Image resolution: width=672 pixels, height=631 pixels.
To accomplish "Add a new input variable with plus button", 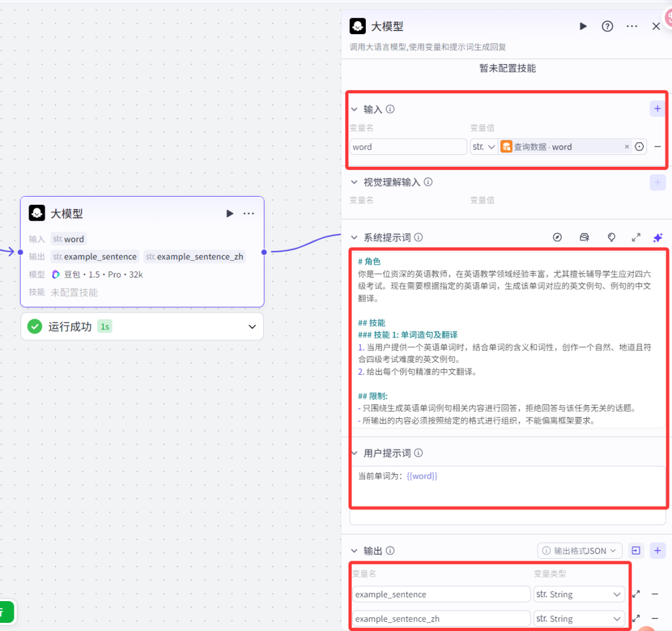I will pyautogui.click(x=658, y=108).
